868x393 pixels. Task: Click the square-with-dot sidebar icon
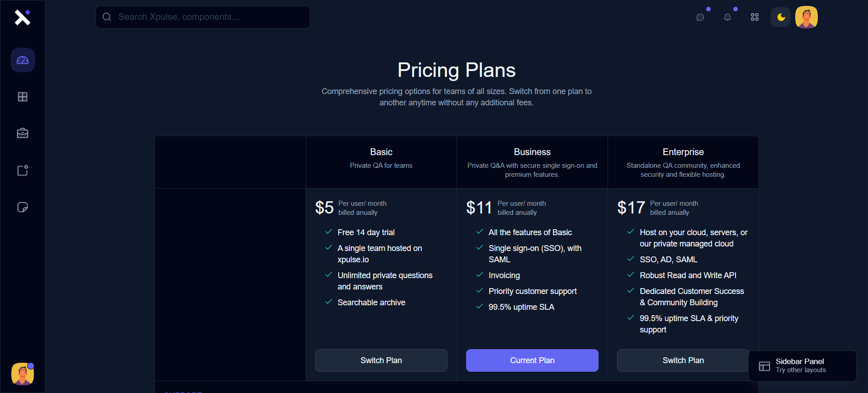pyautogui.click(x=23, y=170)
